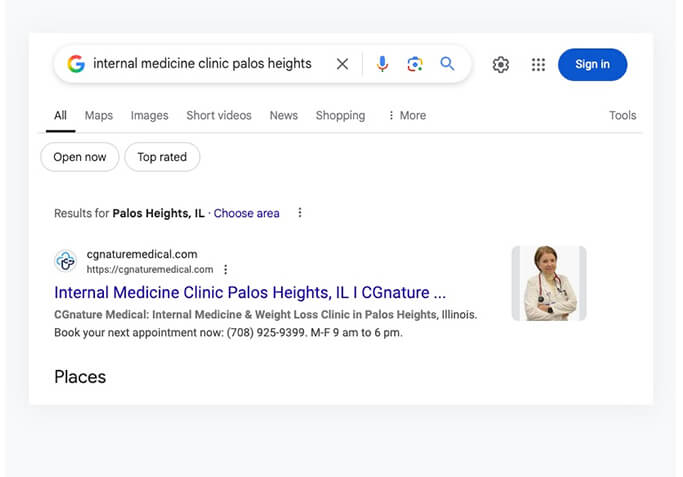
Task: Open the Tools filter options
Action: tap(622, 115)
